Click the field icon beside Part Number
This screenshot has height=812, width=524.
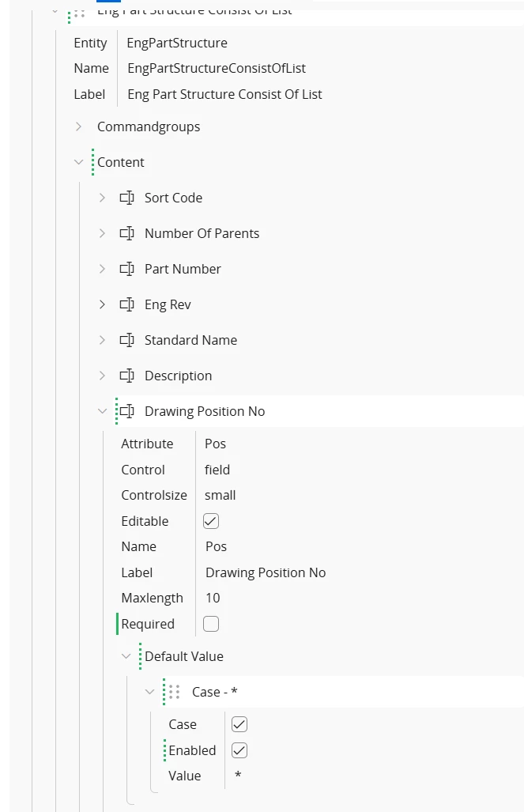(127, 269)
